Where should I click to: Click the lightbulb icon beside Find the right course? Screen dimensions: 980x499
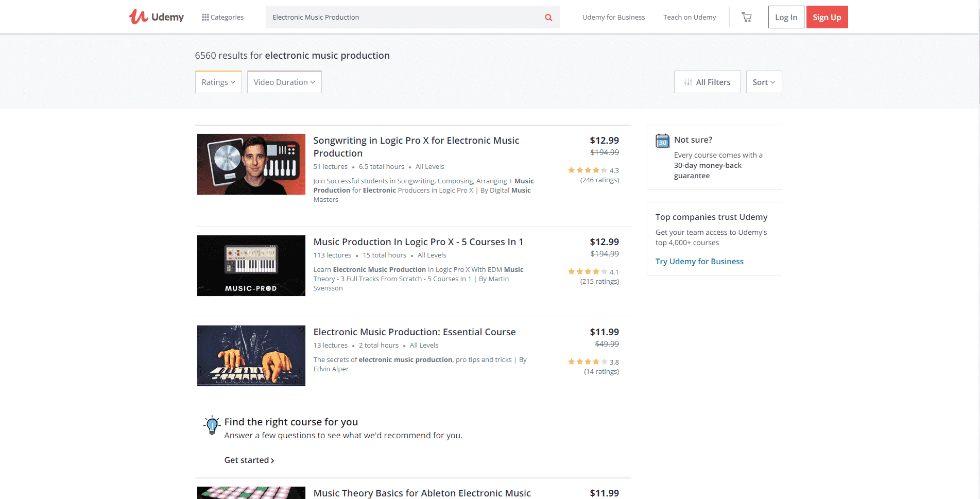tap(212, 425)
